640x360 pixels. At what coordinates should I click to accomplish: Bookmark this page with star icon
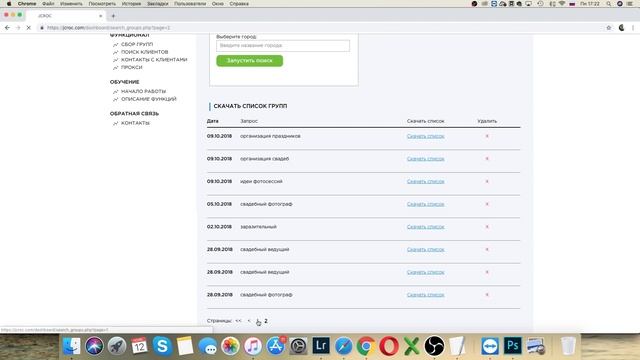pos(609,27)
